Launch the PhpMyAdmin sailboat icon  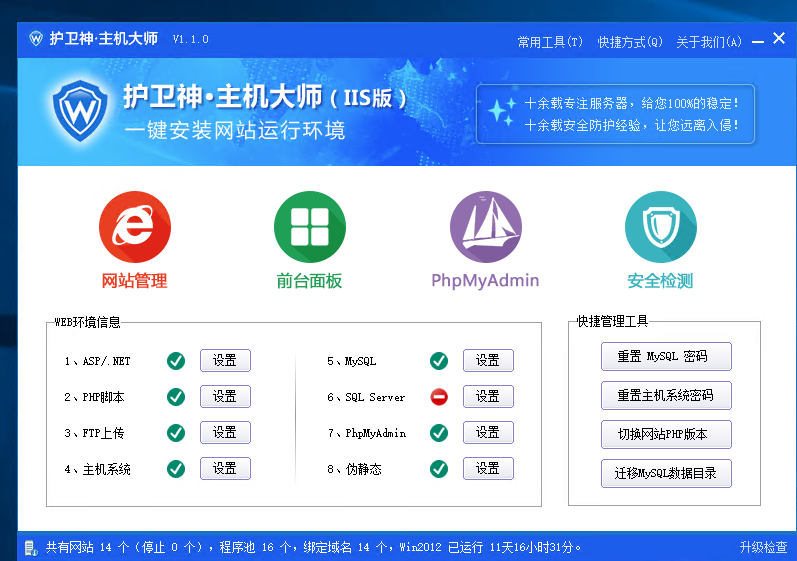[x=485, y=227]
